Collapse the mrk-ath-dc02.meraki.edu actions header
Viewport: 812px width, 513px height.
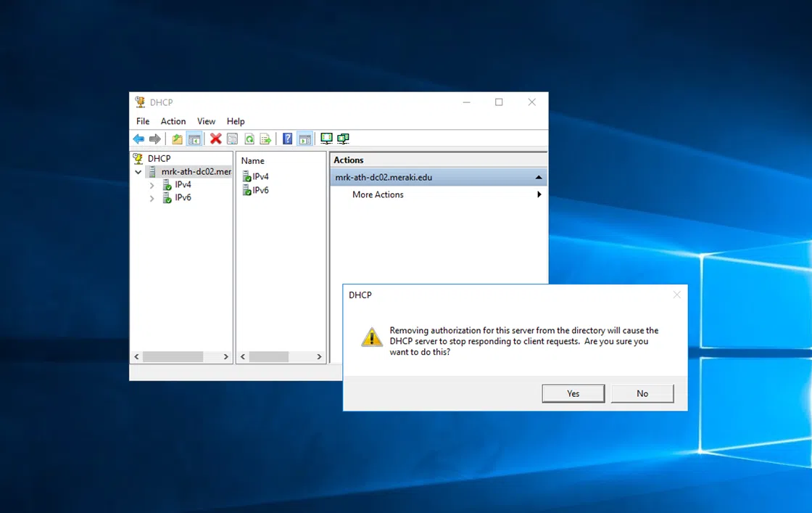(538, 176)
